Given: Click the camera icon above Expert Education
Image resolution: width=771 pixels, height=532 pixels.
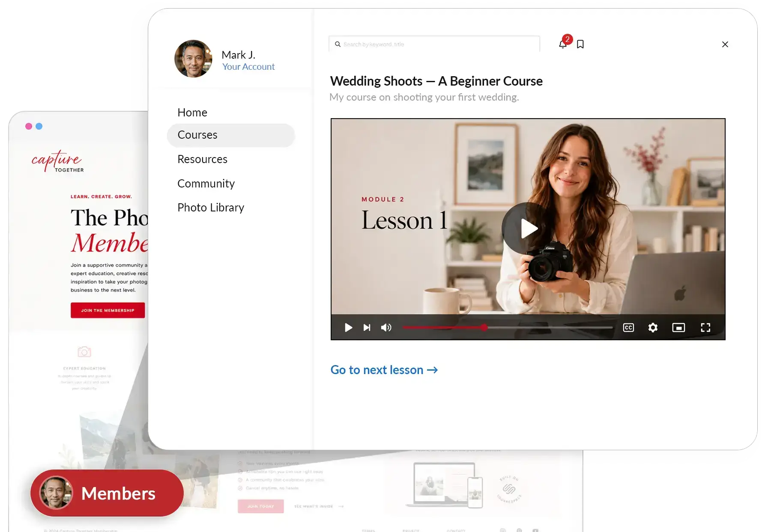Looking at the screenshot, I should [84, 352].
